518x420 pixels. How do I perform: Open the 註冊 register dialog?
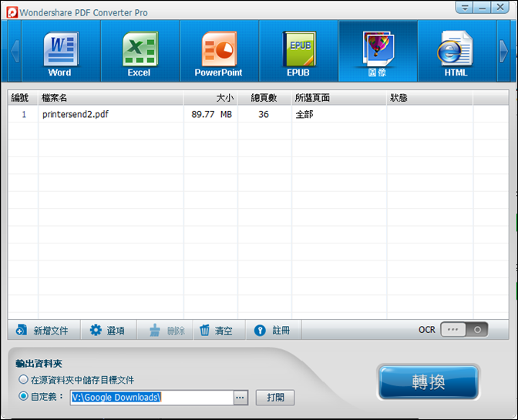coord(274,330)
